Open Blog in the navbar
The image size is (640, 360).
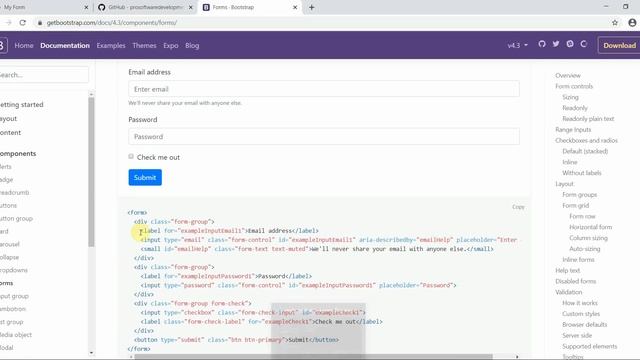pos(192,45)
